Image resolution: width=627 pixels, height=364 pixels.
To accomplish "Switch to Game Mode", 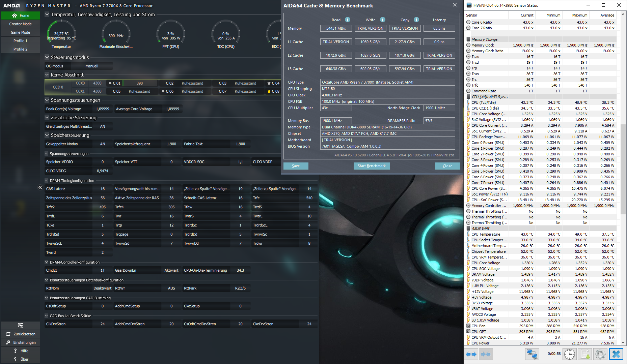I will [x=21, y=32].
